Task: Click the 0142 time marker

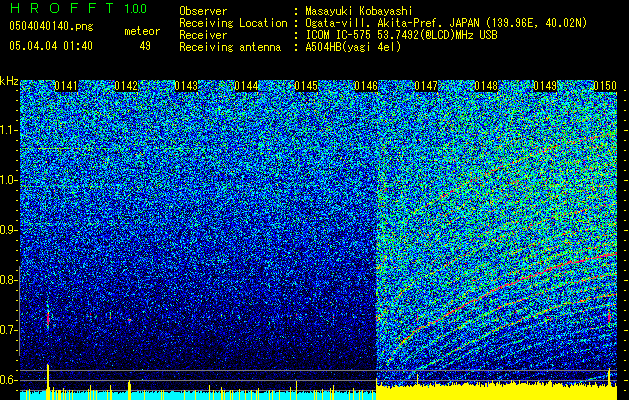Action: 126,86
